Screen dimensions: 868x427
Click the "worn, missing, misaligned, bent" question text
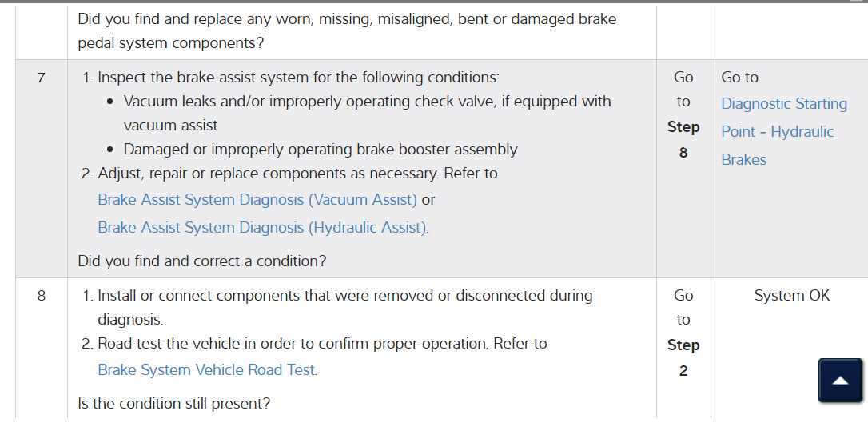click(347, 18)
